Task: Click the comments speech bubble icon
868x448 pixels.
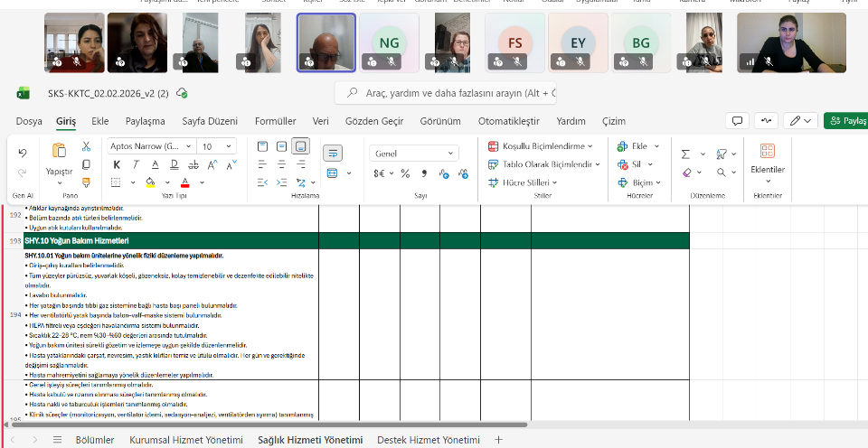Action: (737, 121)
